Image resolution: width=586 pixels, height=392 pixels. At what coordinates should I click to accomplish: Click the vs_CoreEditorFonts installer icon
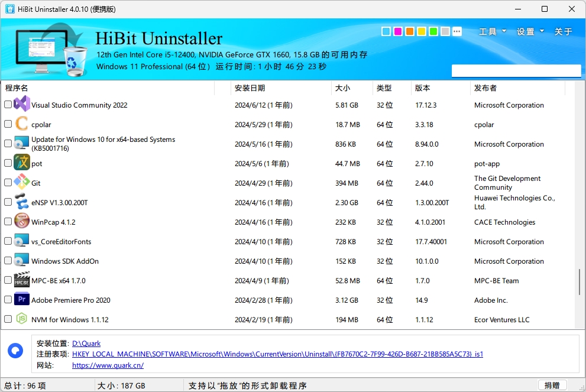click(22, 241)
